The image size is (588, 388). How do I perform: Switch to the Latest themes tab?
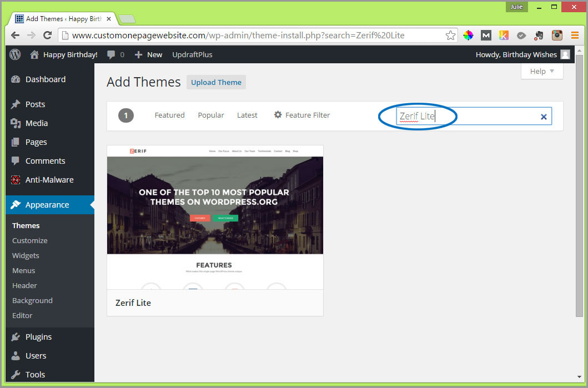[247, 115]
